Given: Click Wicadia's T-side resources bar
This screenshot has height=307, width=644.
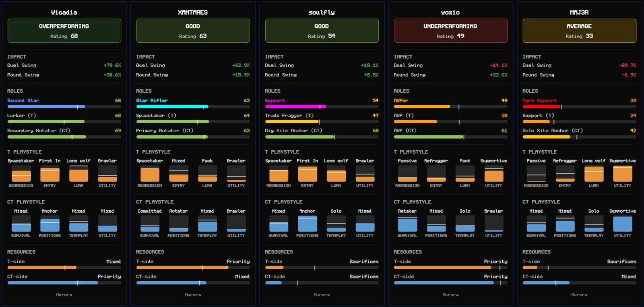Looking at the screenshot, I should coord(64,268).
